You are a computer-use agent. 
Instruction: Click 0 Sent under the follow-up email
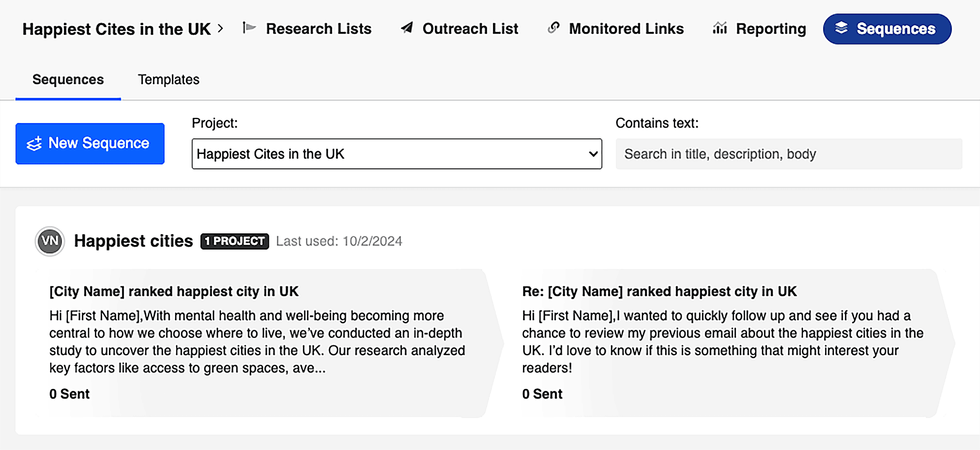[543, 394]
